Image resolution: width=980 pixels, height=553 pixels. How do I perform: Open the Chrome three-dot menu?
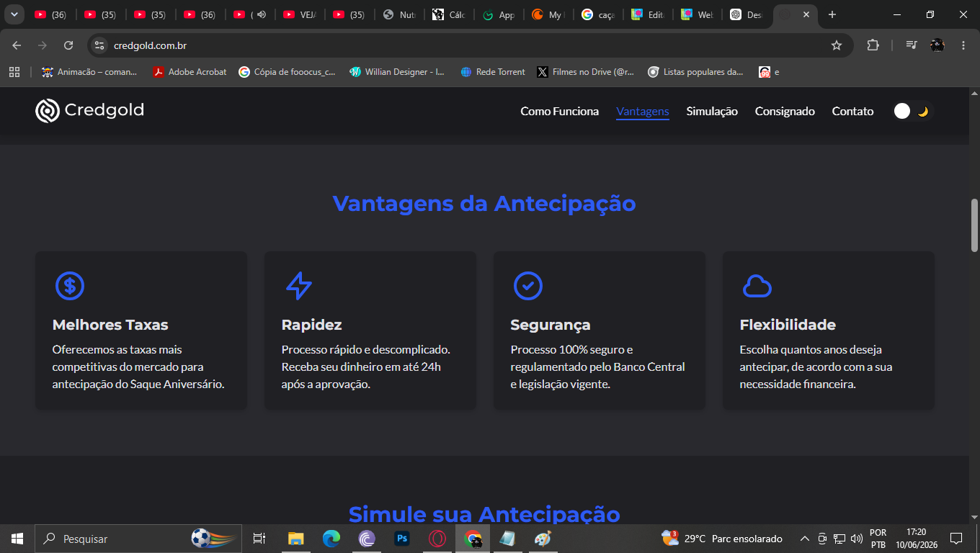(x=963, y=45)
